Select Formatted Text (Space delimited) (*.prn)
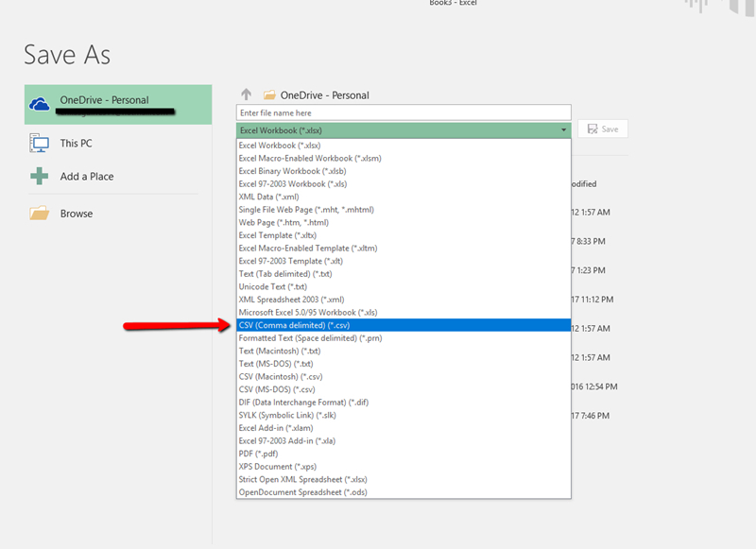The width and height of the screenshot is (756, 549). (x=404, y=338)
